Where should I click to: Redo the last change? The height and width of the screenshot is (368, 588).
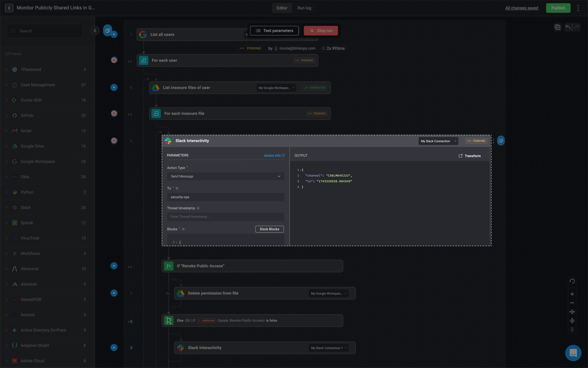576,27
